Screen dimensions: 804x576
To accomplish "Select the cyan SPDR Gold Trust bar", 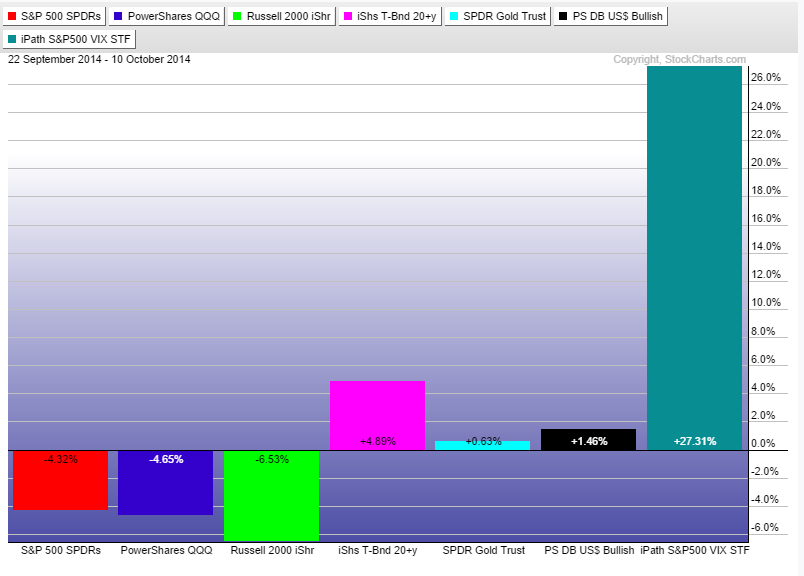I will pos(483,446).
